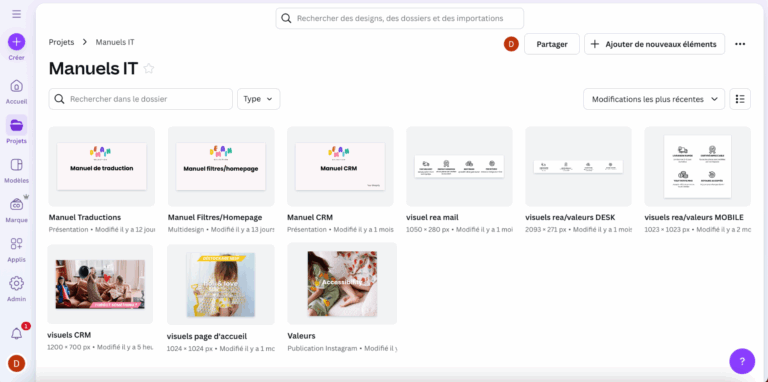Open the Manuel de traduction thumbnail
The width and height of the screenshot is (768, 382).
[102, 167]
